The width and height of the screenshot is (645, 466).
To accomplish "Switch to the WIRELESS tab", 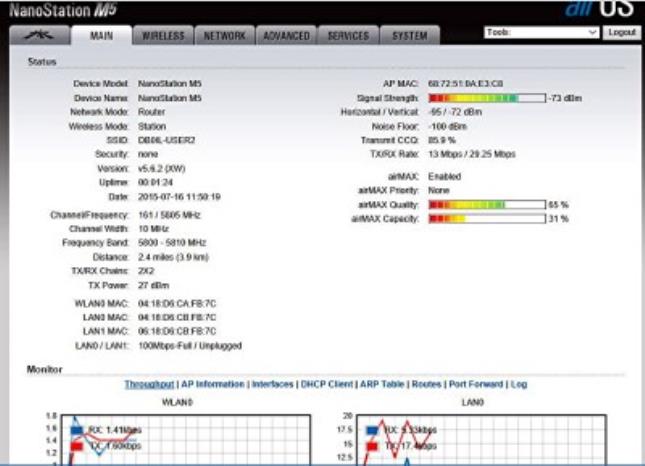I will (x=162, y=35).
